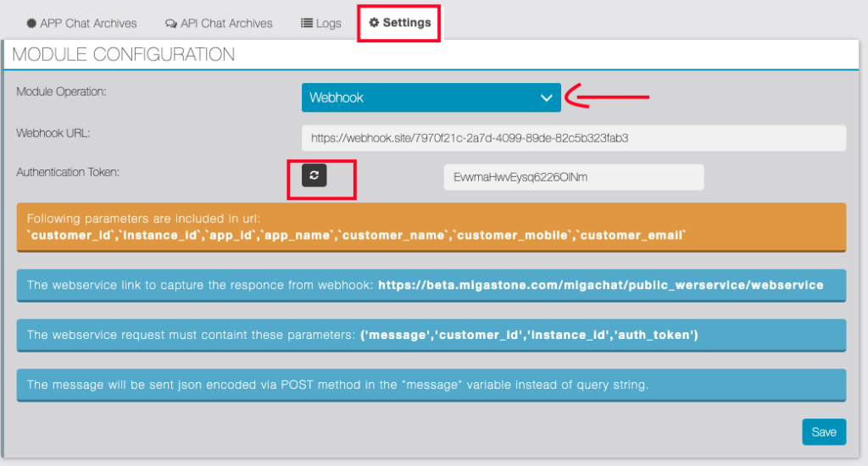Click the POST method json message notice
The height and width of the screenshot is (466, 868).
click(x=431, y=385)
